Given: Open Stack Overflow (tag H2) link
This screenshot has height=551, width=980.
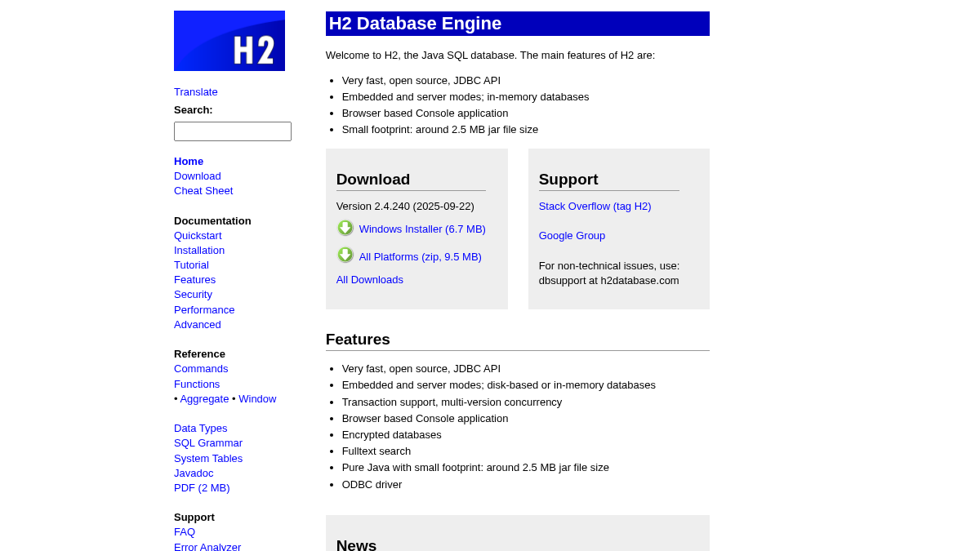Looking at the screenshot, I should (595, 207).
